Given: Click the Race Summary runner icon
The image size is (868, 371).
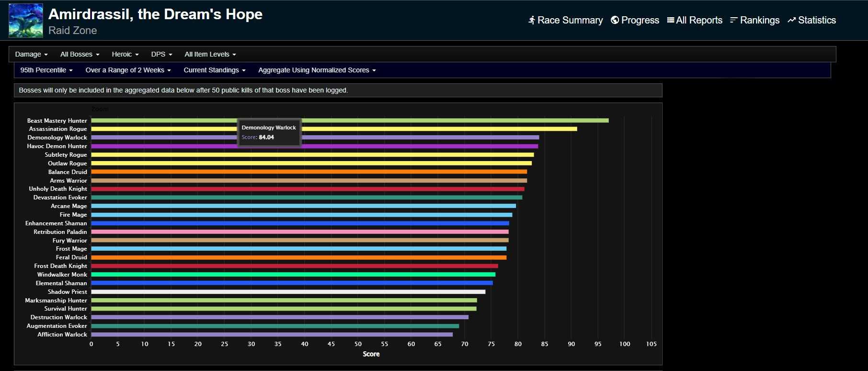Looking at the screenshot, I should coord(531,20).
